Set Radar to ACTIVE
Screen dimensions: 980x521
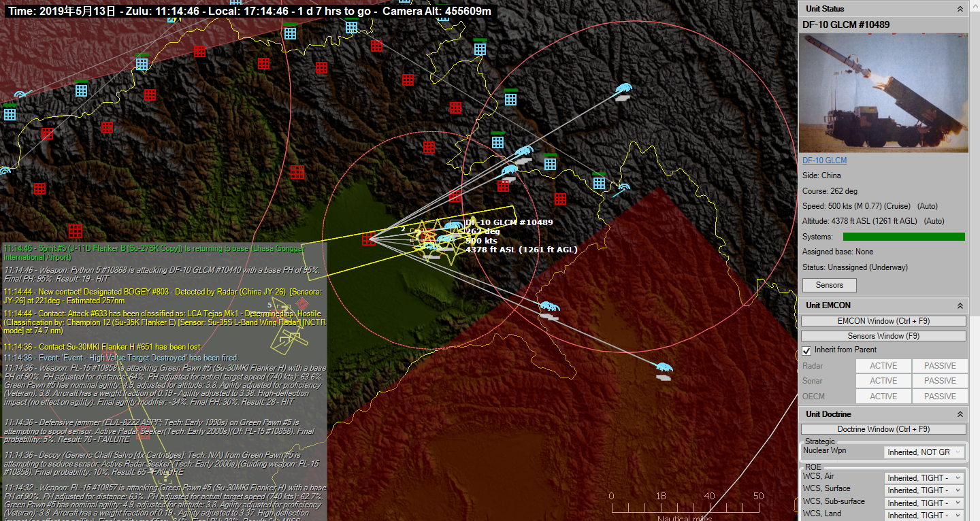883,366
